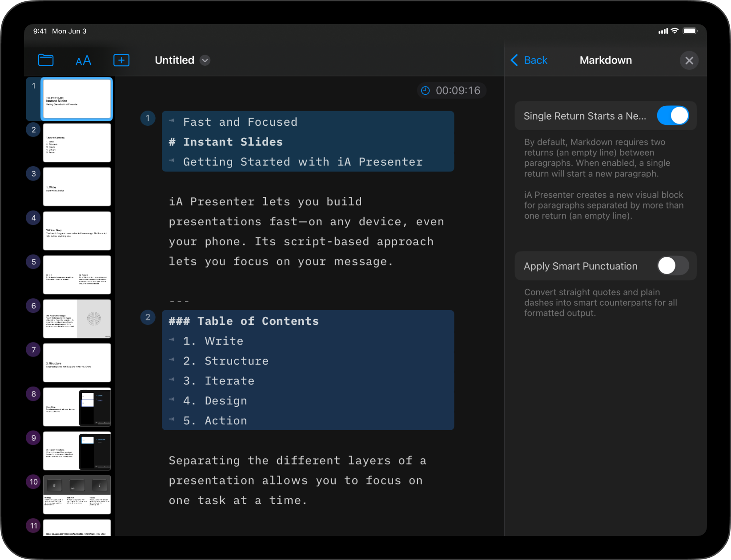Screen dimensions: 731x560
Task: Go back from Markdown settings
Action: (x=529, y=60)
